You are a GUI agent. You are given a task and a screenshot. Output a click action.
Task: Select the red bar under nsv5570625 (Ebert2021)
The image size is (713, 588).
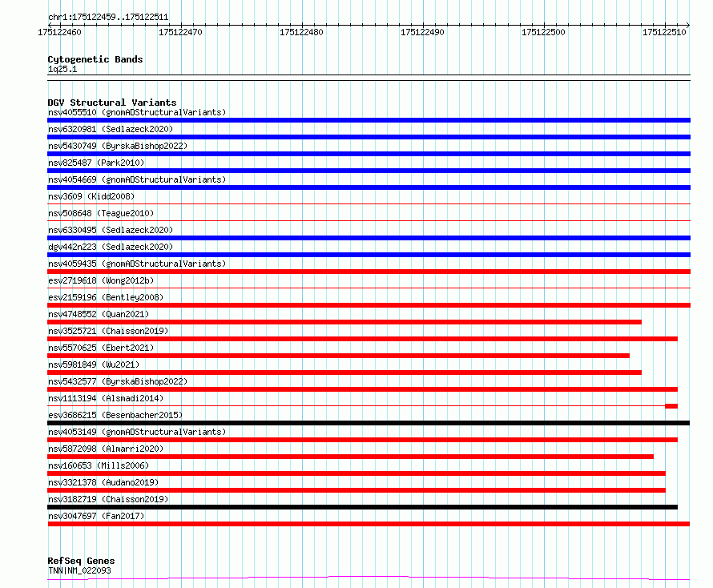coord(338,356)
